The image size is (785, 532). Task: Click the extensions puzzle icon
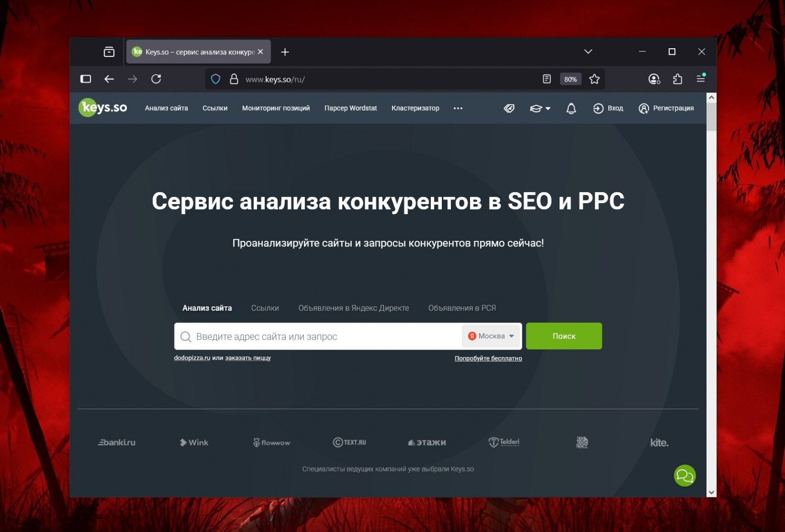click(677, 79)
